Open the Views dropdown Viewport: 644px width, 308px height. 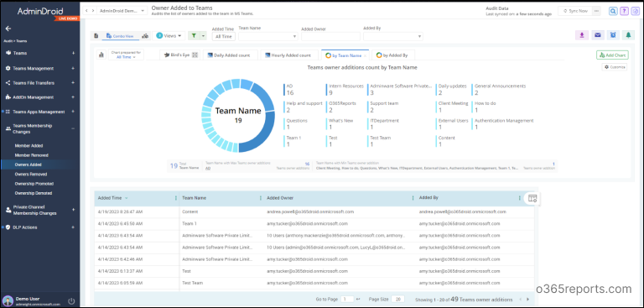(169, 36)
